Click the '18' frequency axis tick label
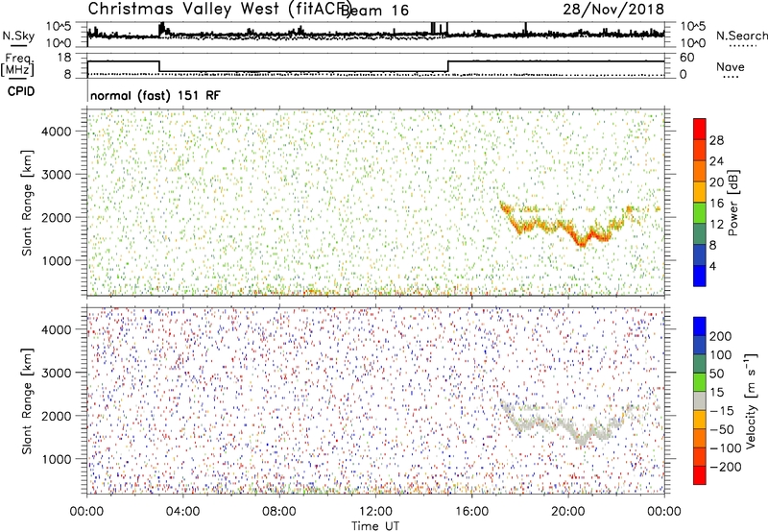 (x=64, y=58)
